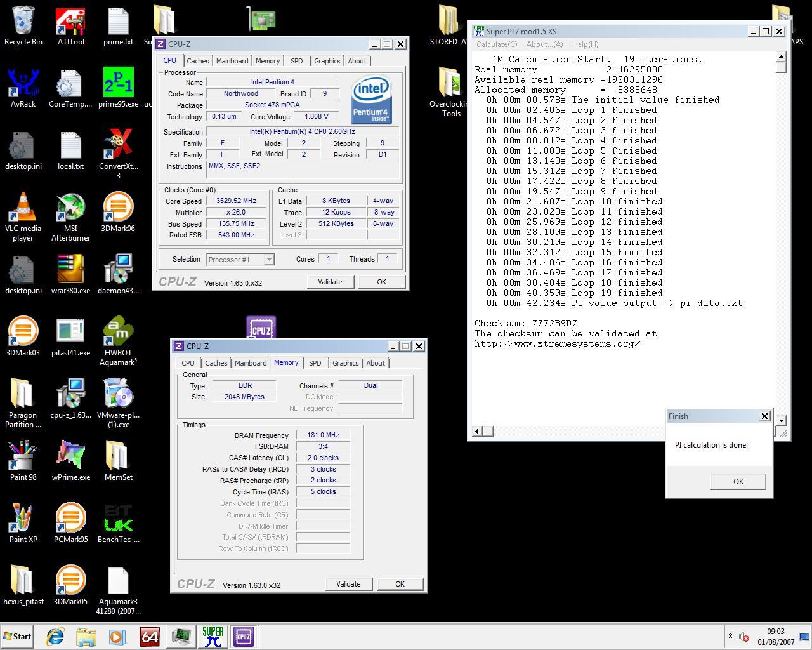The height and width of the screenshot is (650, 812).
Task: Launch wPrime.exe desktop icon
Action: tap(70, 461)
